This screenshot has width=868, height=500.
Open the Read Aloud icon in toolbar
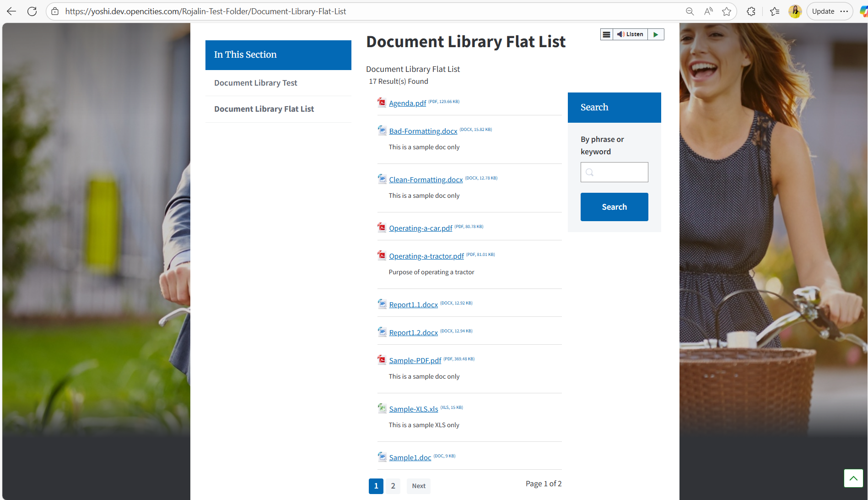pos(708,11)
